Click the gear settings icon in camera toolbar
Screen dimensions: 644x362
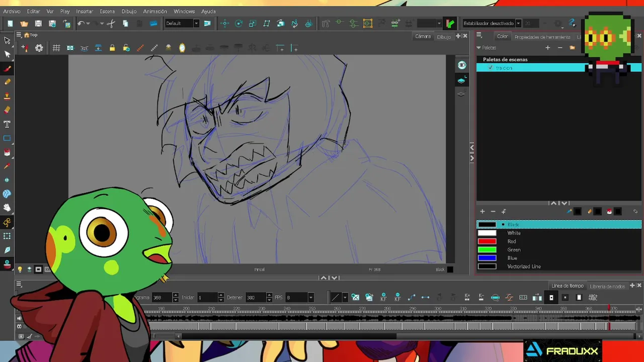coord(39,48)
